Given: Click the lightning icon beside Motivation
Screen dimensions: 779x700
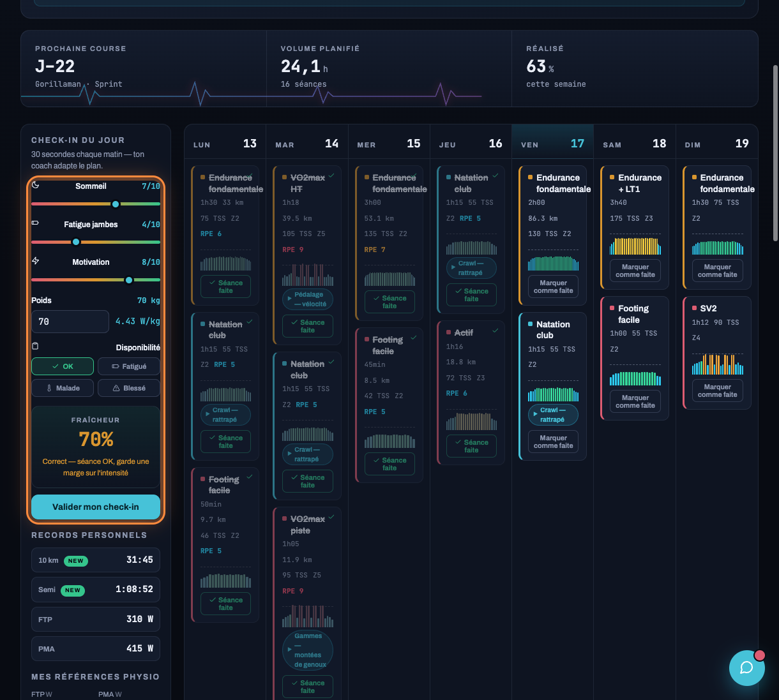Looking at the screenshot, I should pos(36,261).
